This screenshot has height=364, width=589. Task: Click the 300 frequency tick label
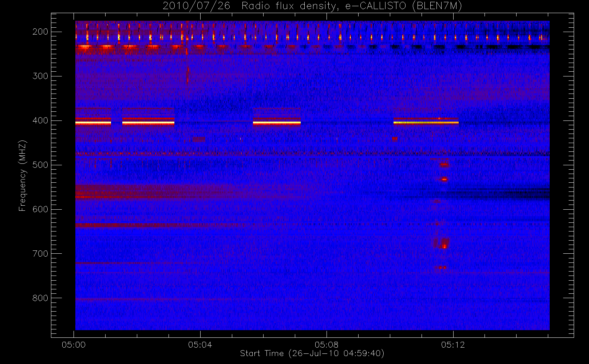40,76
